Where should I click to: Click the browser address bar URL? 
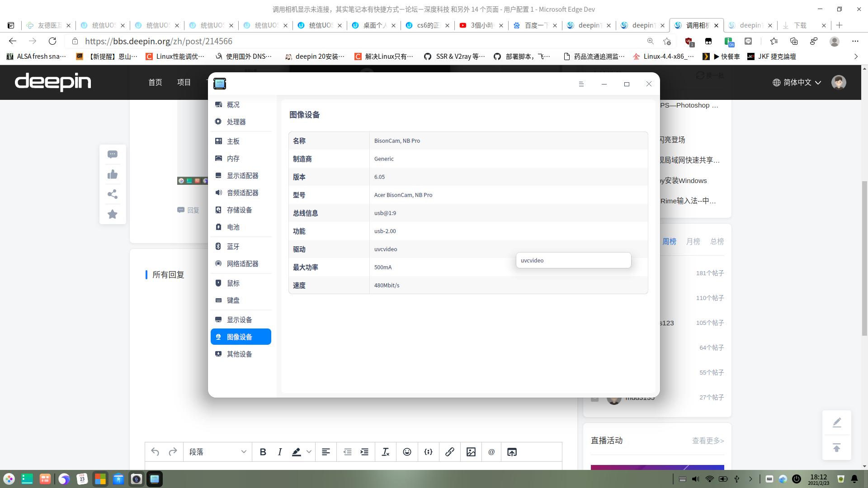(x=158, y=41)
